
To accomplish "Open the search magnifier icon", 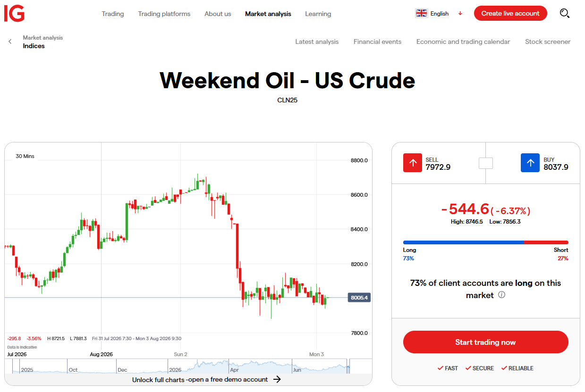I will pyautogui.click(x=564, y=14).
